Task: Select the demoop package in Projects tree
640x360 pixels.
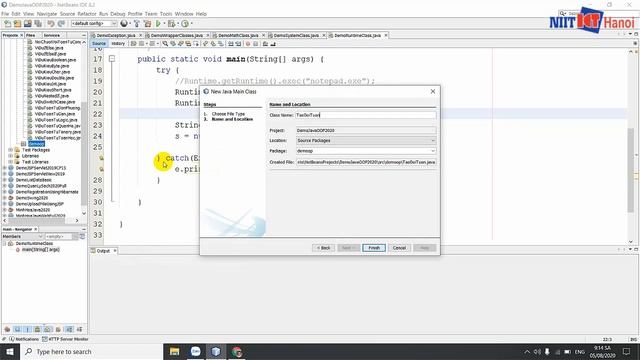Action: pos(36,144)
